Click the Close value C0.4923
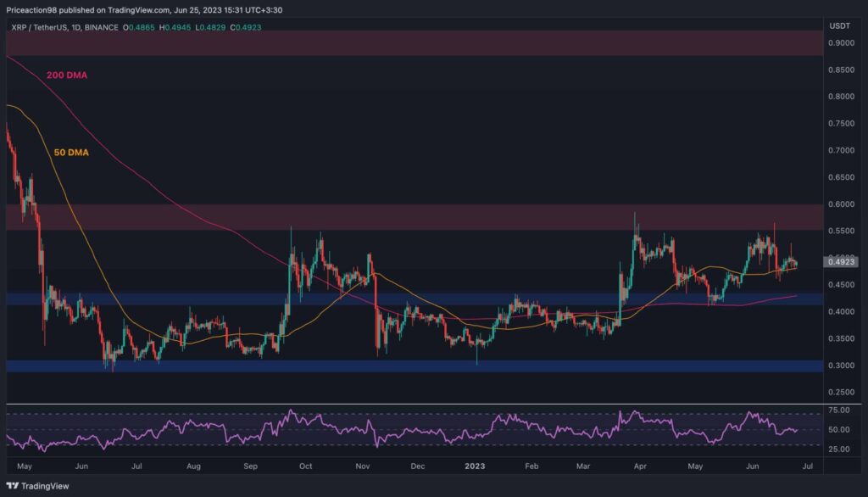This screenshot has width=868, height=497. pyautogui.click(x=246, y=27)
